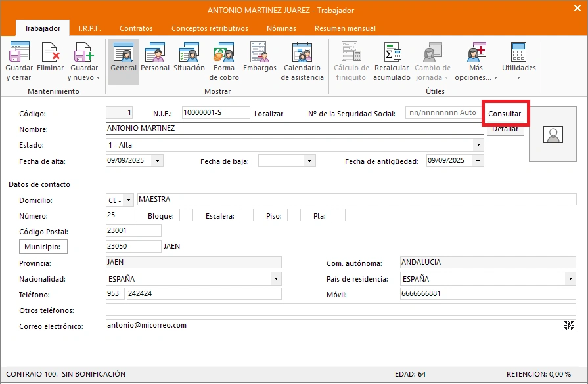Show the Personal data section
This screenshot has height=384, width=588.
(155, 58)
